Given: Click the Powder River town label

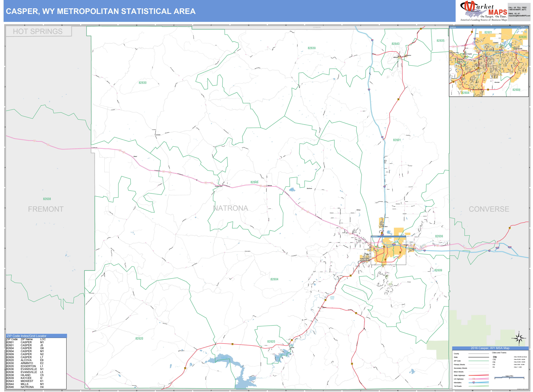Looking at the screenshot, I should tap(219, 187).
